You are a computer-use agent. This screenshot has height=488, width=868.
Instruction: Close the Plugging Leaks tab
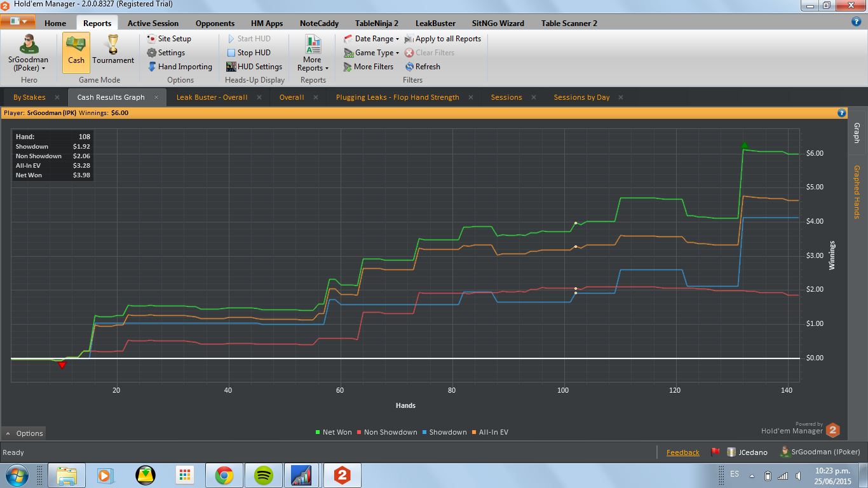coord(471,97)
